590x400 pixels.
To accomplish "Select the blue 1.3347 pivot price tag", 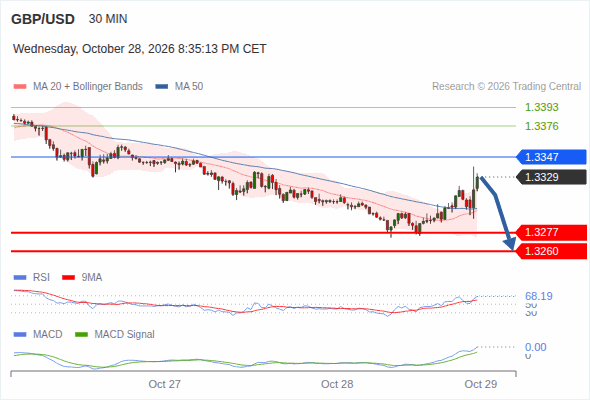I will (551, 157).
